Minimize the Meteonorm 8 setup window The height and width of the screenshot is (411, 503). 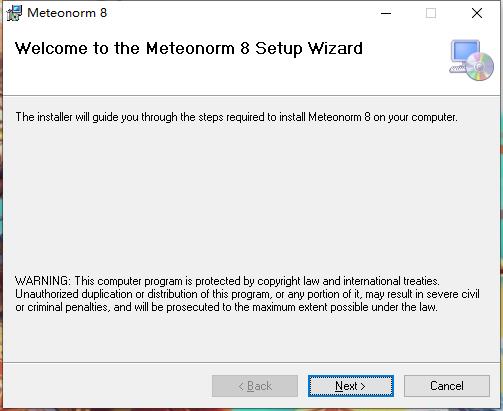click(x=386, y=13)
